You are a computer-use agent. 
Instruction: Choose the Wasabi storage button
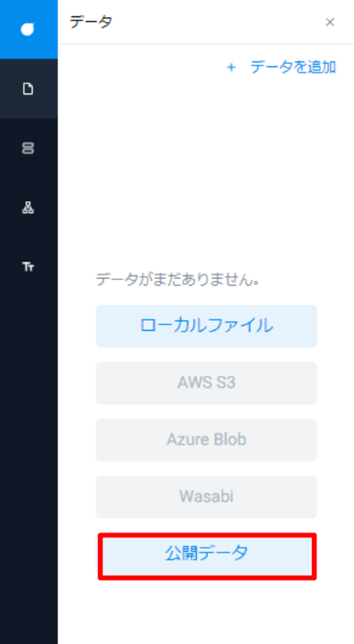pyautogui.click(x=206, y=497)
